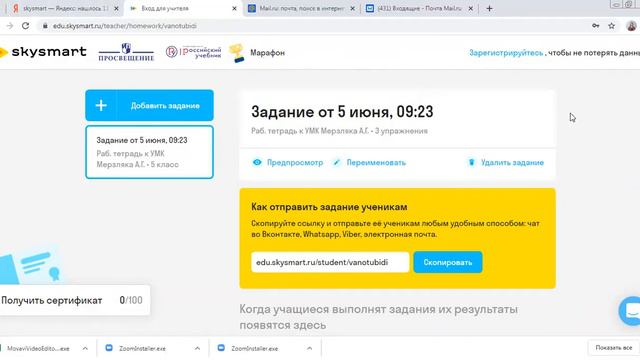Open the saved passwords key icon
The height and width of the screenshot is (360, 640).
click(x=596, y=26)
